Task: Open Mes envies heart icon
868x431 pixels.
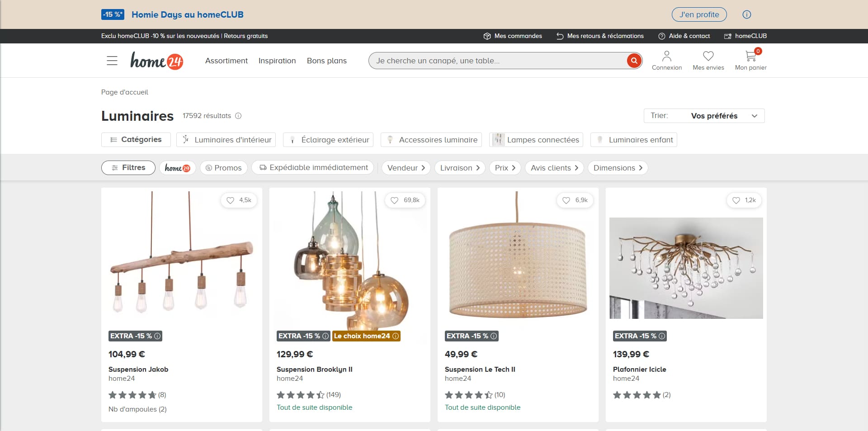Action: [x=708, y=56]
